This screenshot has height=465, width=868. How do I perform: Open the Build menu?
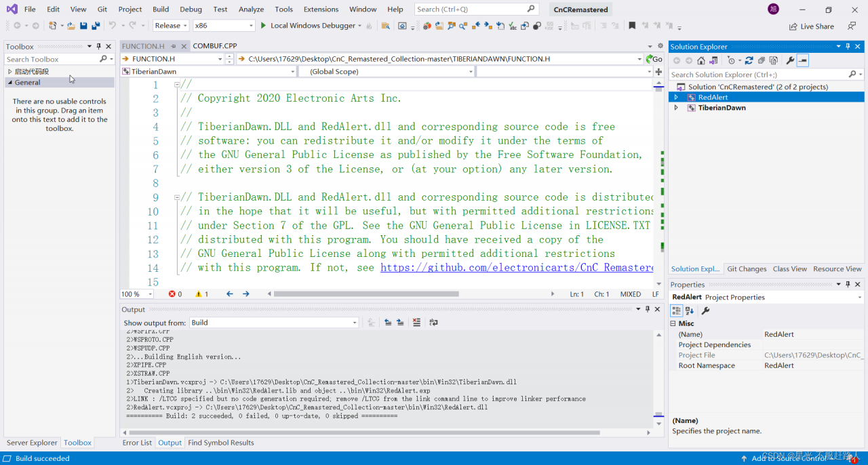[161, 9]
